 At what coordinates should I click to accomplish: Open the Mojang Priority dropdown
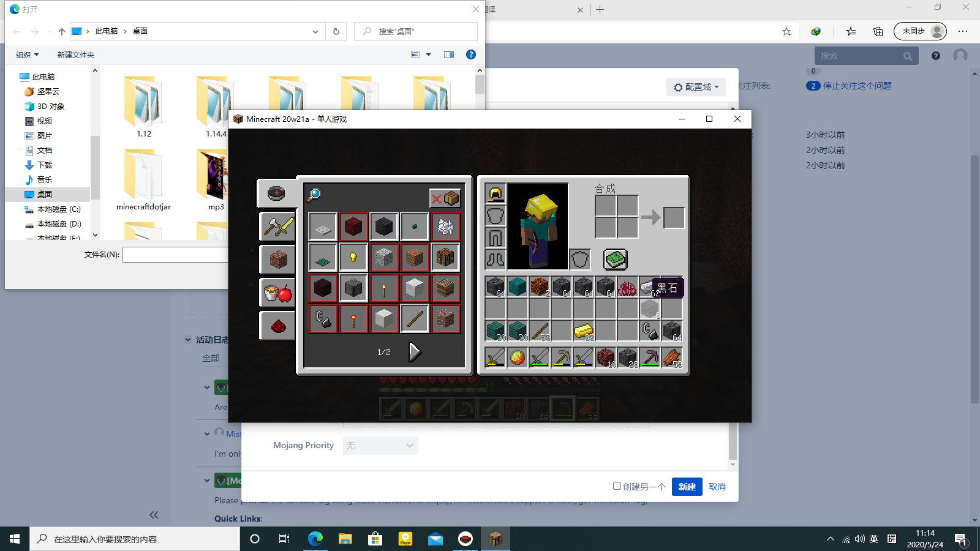pyautogui.click(x=380, y=446)
